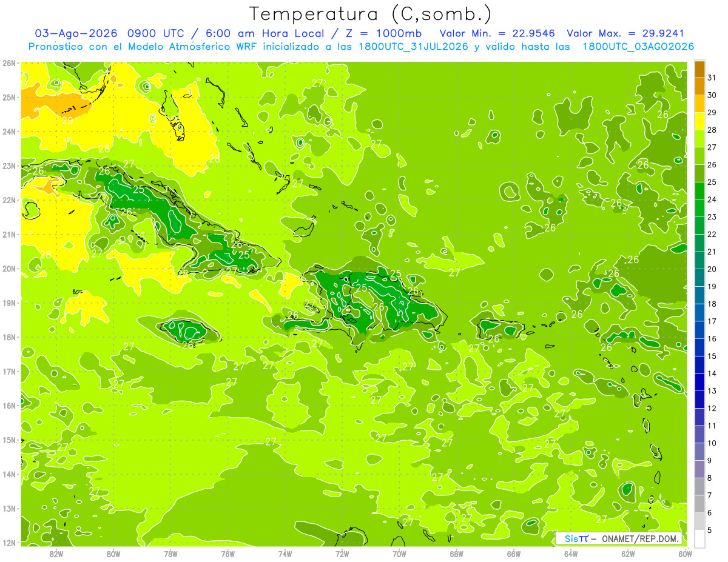Click the orange top swatch of the color legend
Image resolution: width=728 pixels, height=562 pixels.
click(x=699, y=69)
